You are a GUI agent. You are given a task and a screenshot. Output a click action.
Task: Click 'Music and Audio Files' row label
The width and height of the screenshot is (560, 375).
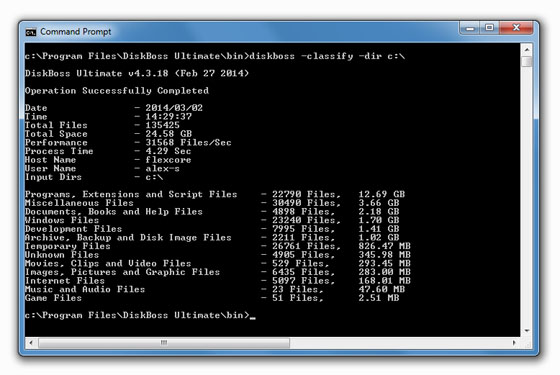click(85, 289)
